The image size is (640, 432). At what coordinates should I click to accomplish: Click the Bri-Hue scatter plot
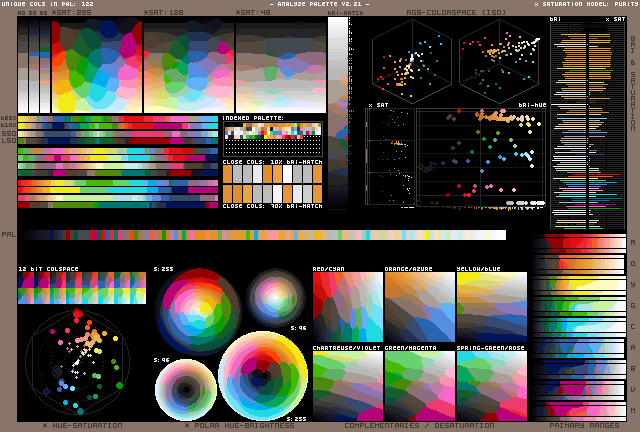[x=480, y=157]
